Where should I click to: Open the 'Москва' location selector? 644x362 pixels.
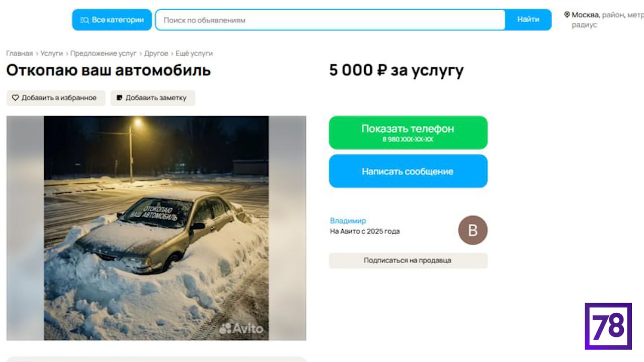(x=585, y=15)
